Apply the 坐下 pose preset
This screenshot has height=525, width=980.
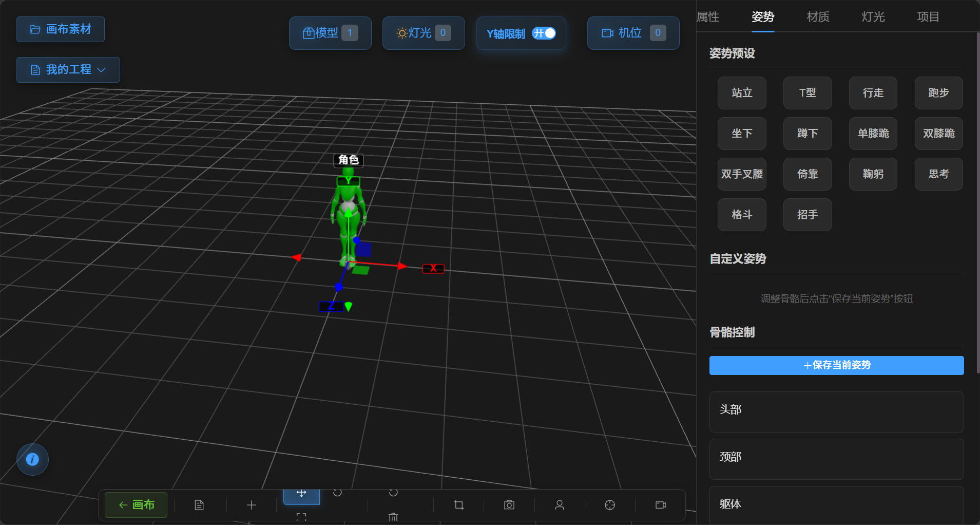(x=742, y=134)
